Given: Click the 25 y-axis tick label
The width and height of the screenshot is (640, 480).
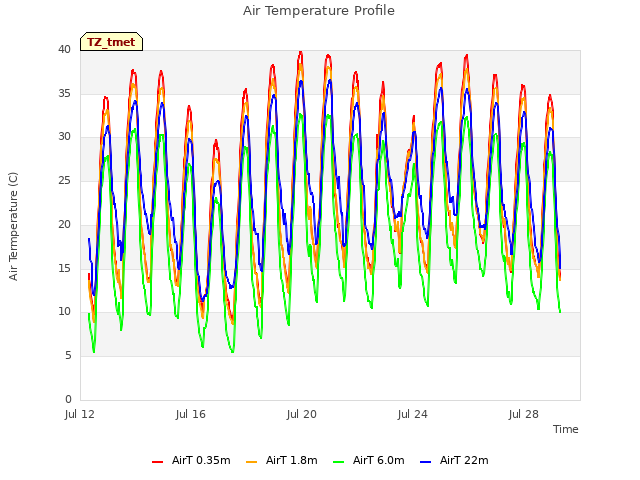Looking at the screenshot, I should 64,180.
